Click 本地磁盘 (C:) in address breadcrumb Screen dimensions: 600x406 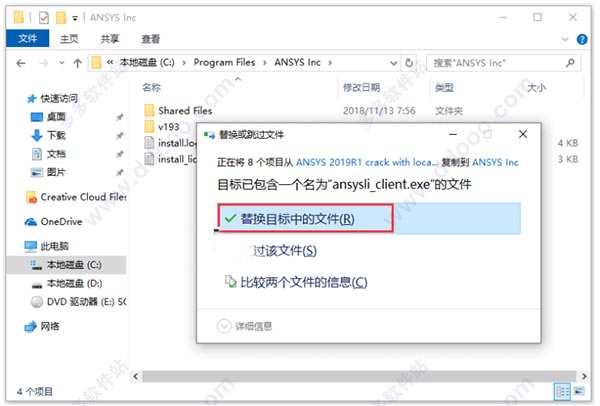147,62
